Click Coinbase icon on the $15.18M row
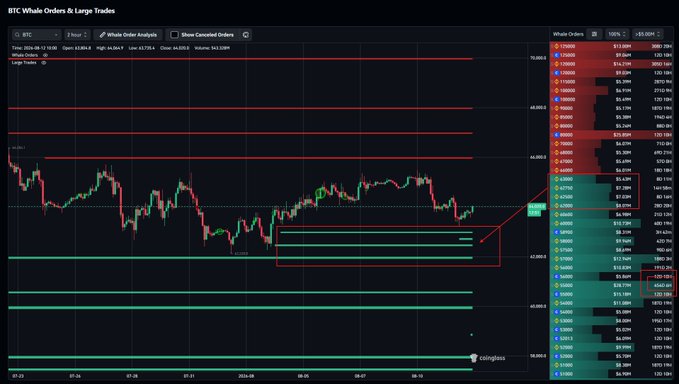 [x=556, y=294]
